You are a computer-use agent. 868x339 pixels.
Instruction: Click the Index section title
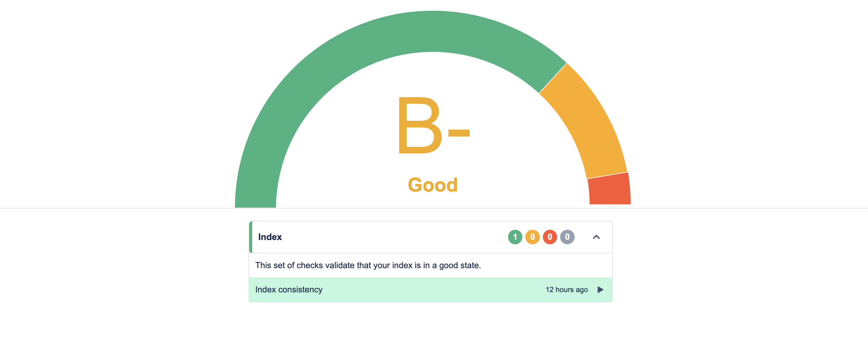coord(270,237)
